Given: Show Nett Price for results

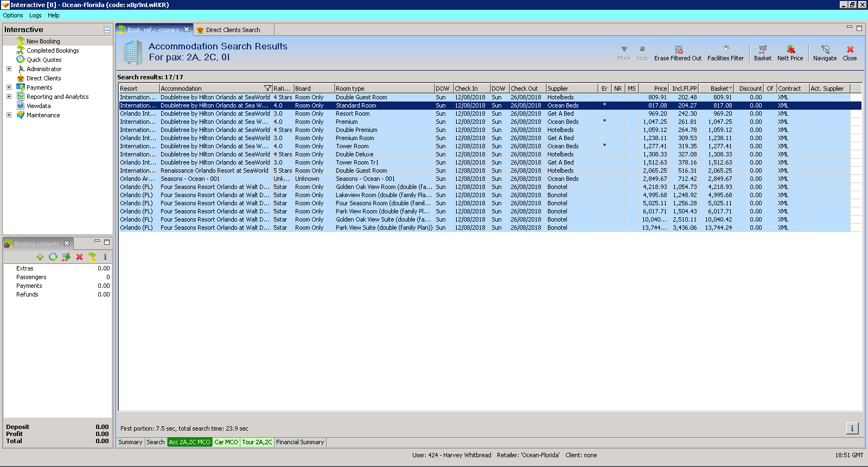Looking at the screenshot, I should click(790, 53).
